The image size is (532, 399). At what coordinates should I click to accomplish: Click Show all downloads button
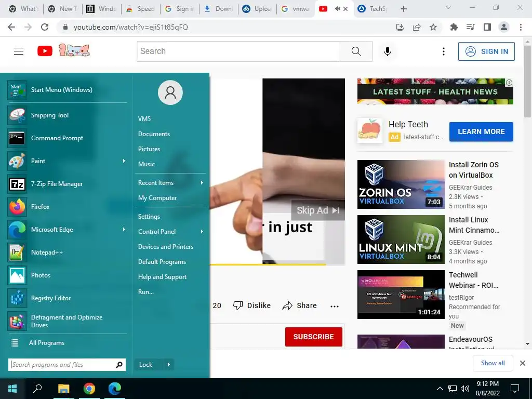[x=493, y=363]
